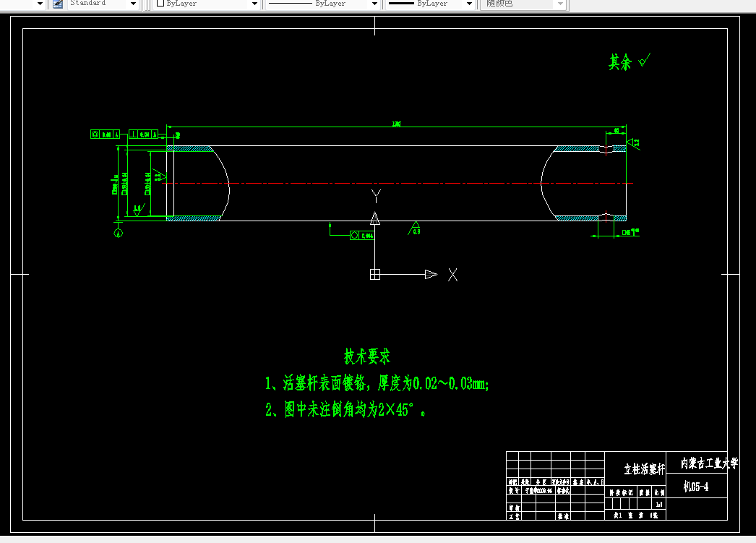
Task: Click the Y axis label of UCS icon
Action: coord(376,196)
